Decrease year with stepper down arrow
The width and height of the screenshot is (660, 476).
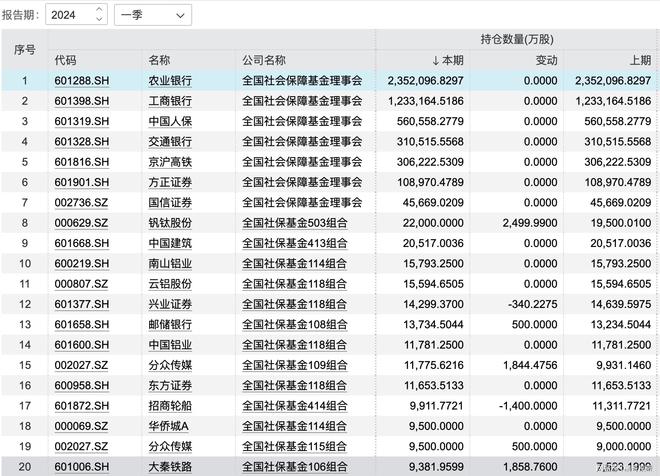99,19
